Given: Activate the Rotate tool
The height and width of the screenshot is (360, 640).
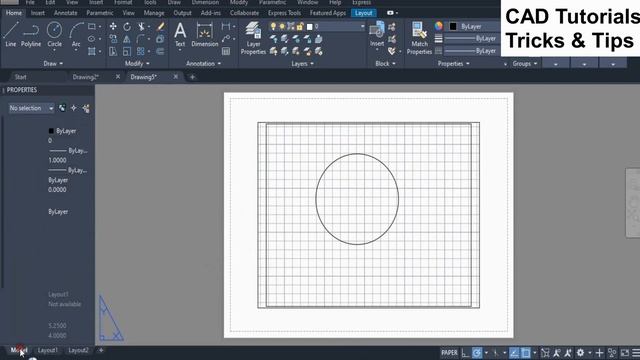Looking at the screenshot, I should click(127, 27).
